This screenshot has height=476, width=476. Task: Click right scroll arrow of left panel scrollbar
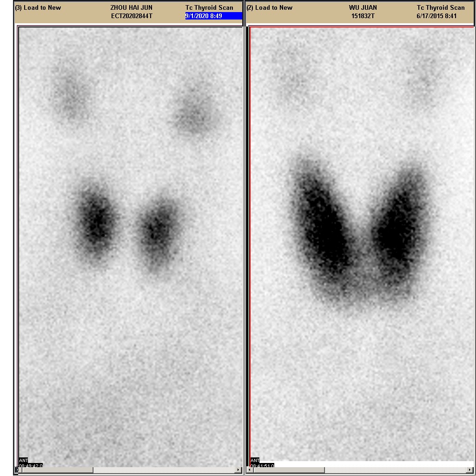coord(239,470)
